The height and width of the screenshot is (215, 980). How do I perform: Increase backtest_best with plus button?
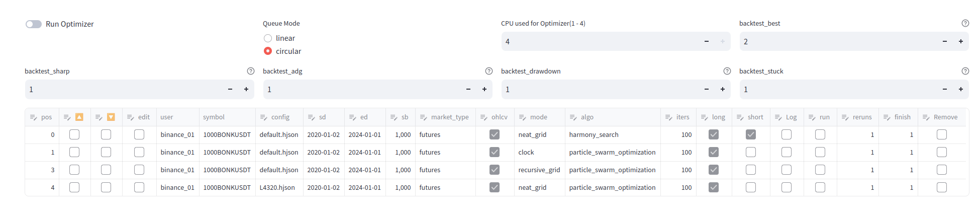click(x=960, y=41)
